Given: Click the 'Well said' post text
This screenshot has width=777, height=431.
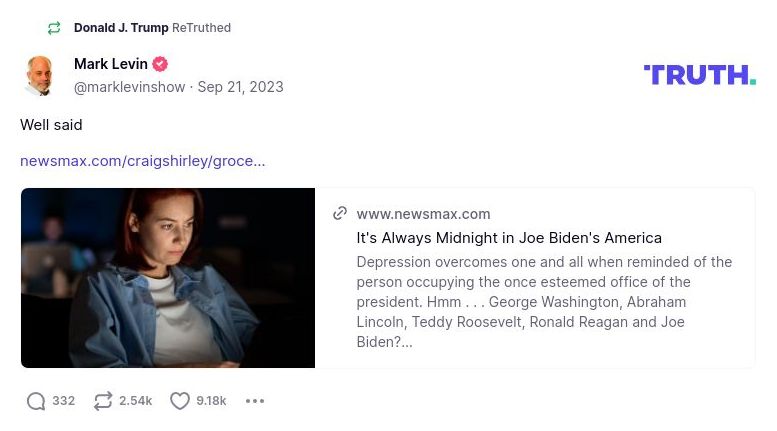Looking at the screenshot, I should tap(51, 125).
